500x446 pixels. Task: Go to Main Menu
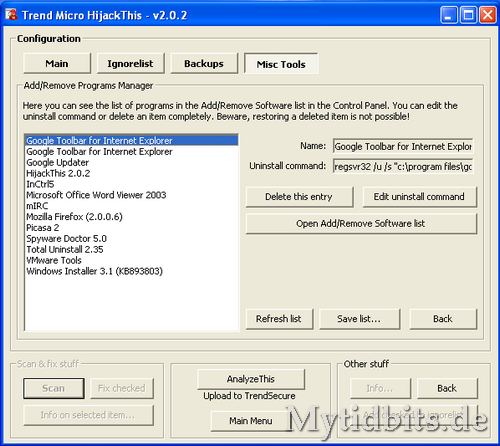point(251,421)
